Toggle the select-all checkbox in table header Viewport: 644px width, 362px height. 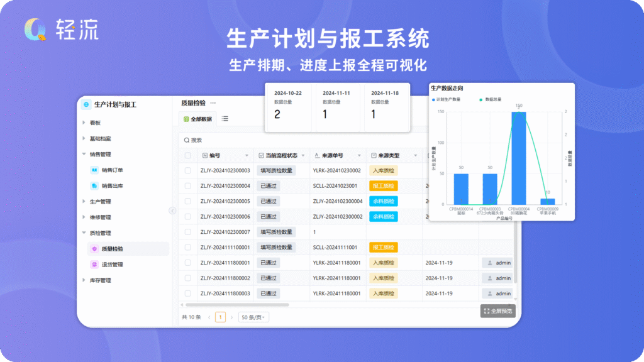(188, 155)
